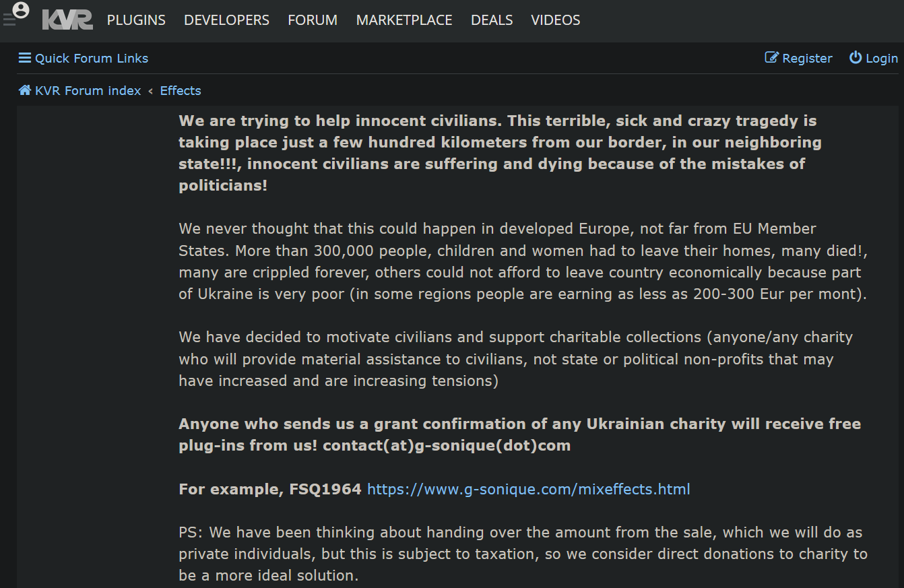Go to the FORUM section
Viewport: 904px width, 588px height.
click(x=313, y=20)
